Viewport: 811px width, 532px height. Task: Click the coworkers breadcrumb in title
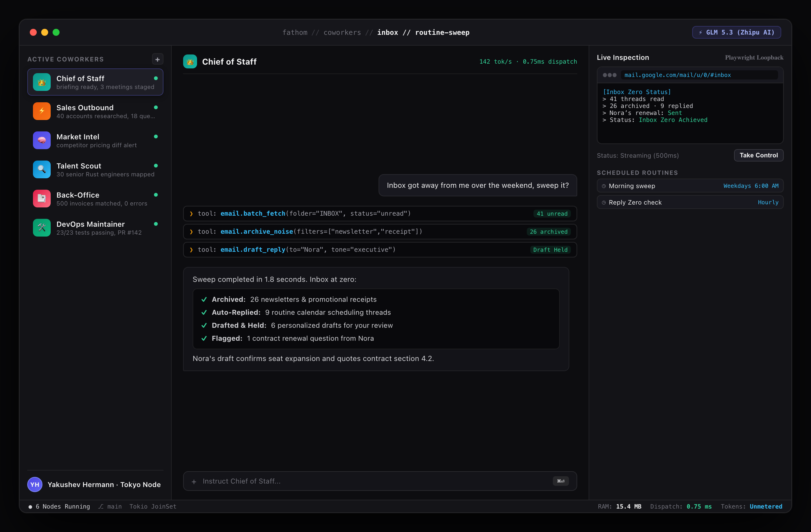pyautogui.click(x=342, y=32)
